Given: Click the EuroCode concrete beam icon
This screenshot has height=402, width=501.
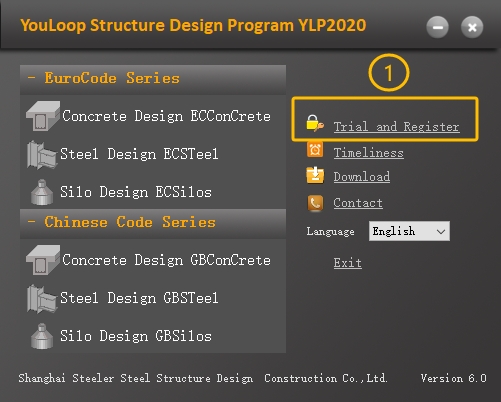Looking at the screenshot, I should tap(43, 116).
